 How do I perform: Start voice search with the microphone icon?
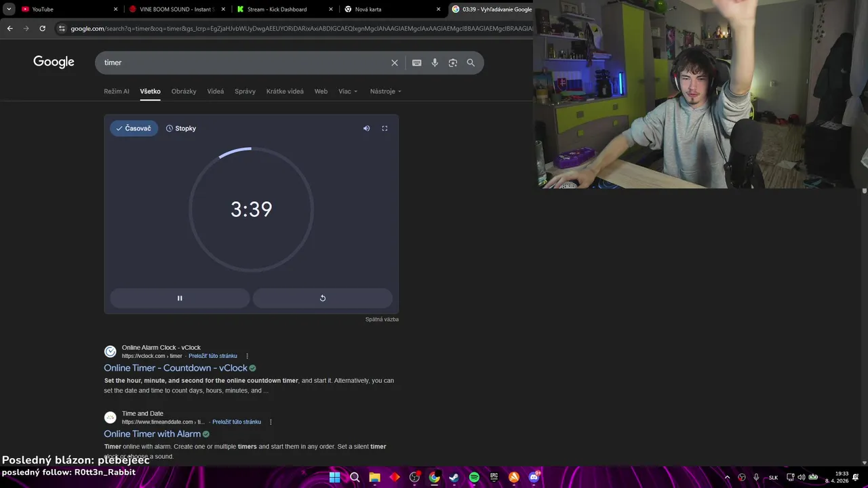(435, 62)
